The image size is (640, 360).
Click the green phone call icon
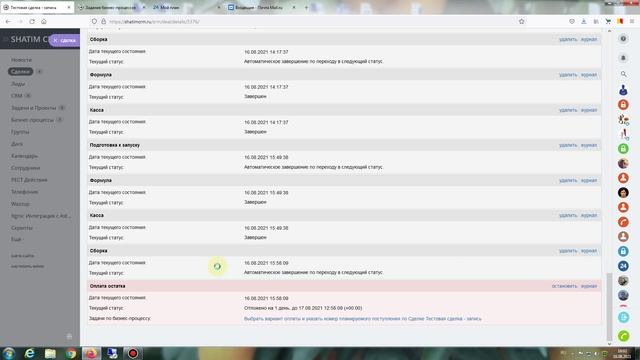[x=623, y=336]
